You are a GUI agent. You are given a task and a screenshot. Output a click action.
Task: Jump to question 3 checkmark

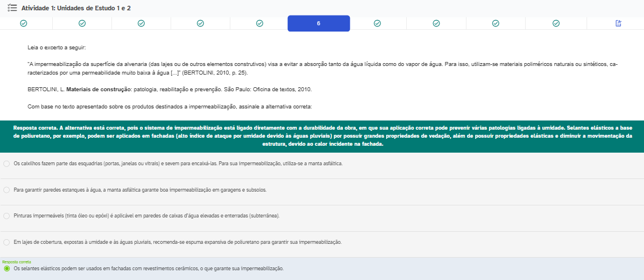tap(141, 24)
